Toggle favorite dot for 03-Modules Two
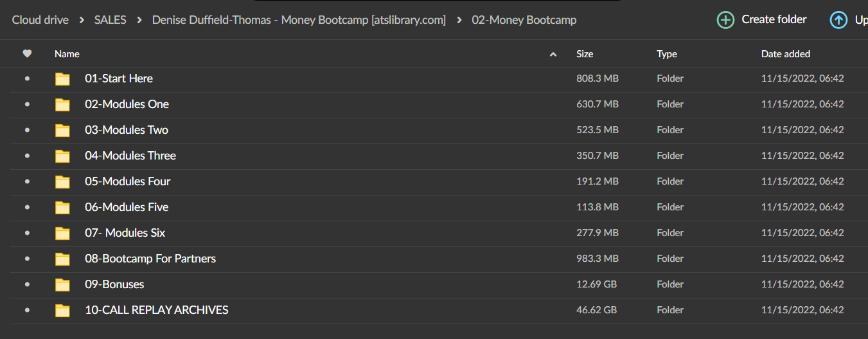Viewport: 868px width, 339px height. 27,130
